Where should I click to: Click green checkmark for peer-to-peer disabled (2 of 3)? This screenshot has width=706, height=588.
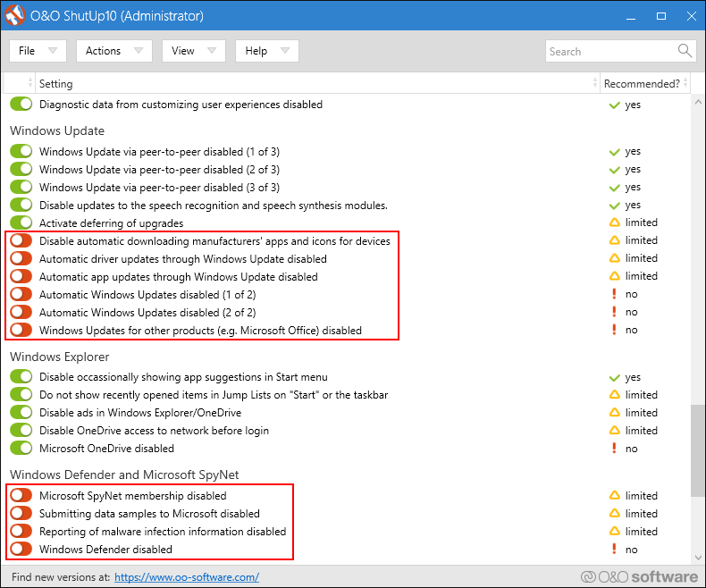pos(614,170)
